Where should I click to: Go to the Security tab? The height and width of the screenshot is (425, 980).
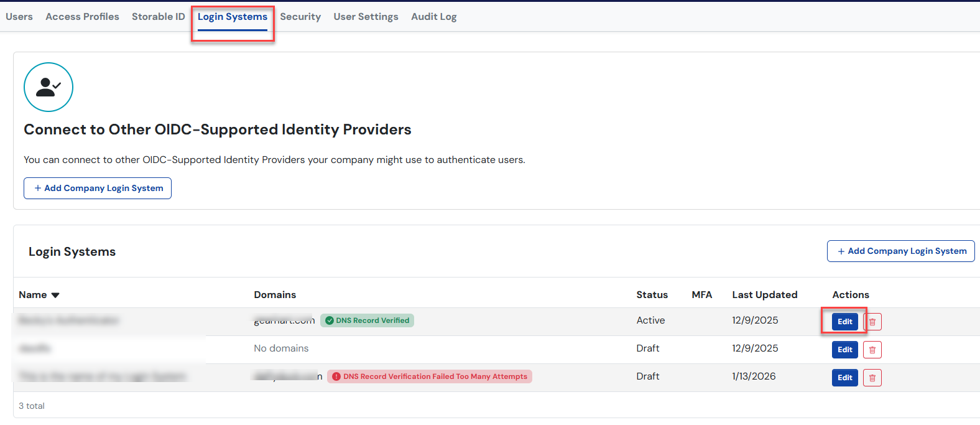click(300, 17)
